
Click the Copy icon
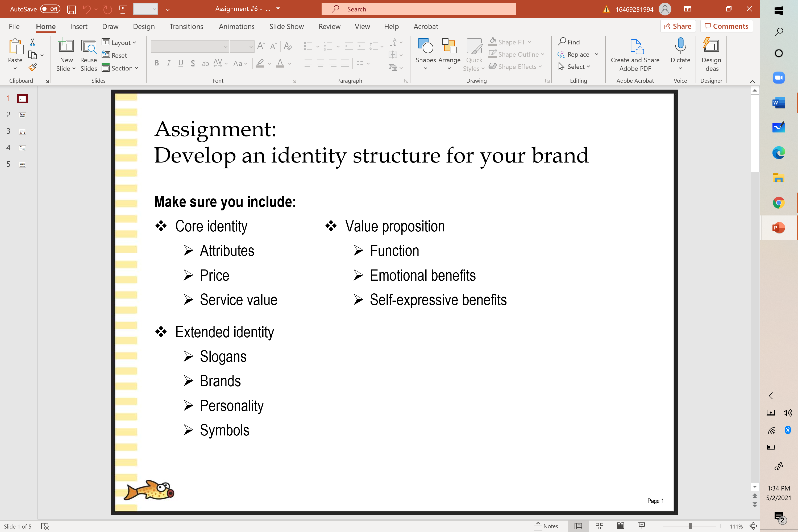(32, 55)
